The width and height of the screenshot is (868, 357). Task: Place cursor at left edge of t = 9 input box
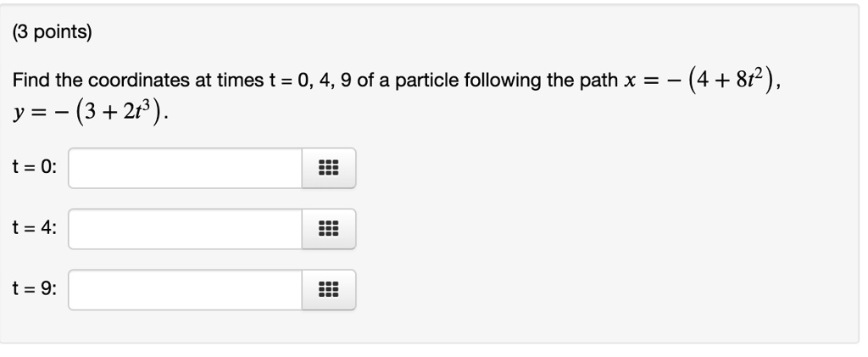[73, 289]
